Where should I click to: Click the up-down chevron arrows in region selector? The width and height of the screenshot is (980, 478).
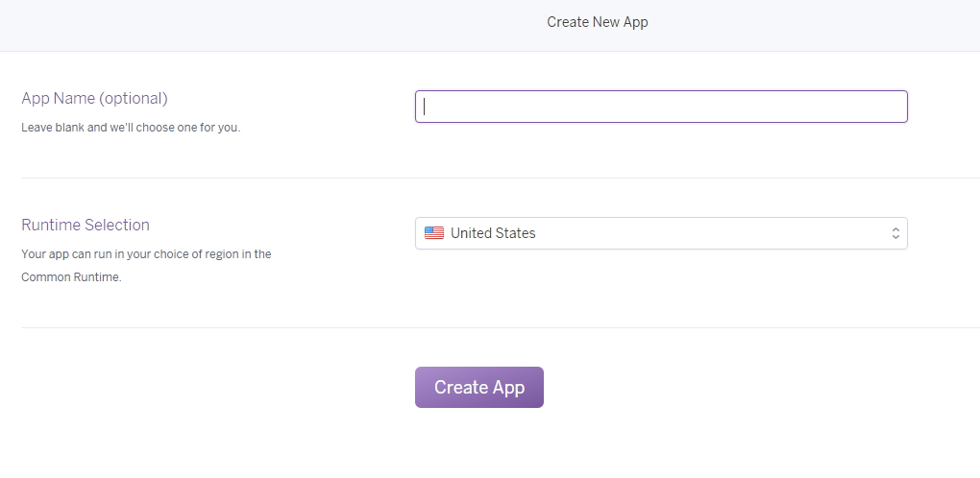[x=895, y=233]
